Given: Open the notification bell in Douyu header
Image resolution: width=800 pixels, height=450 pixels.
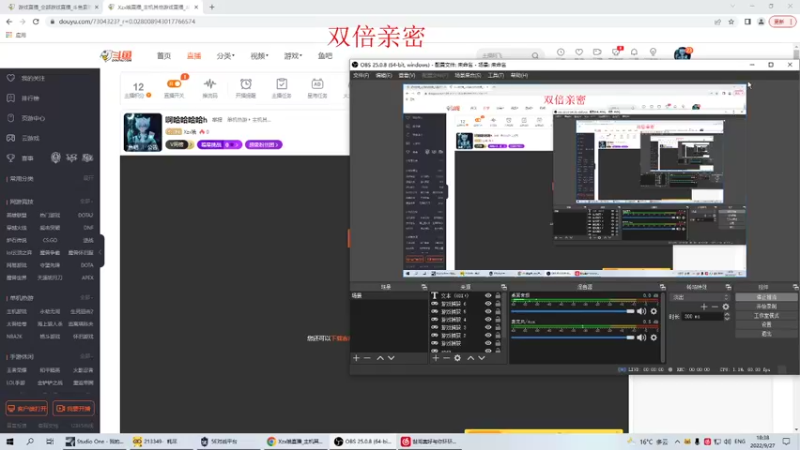Looking at the screenshot, I should pos(634,52).
